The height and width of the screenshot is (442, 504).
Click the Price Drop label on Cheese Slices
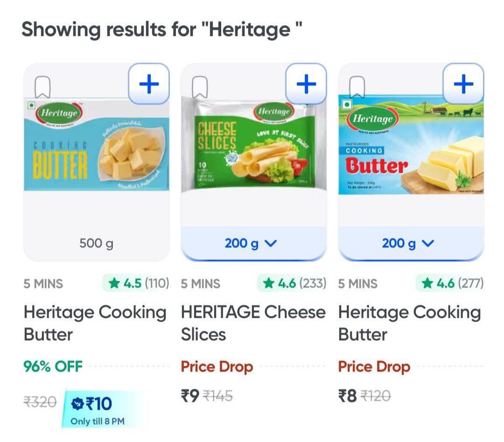point(217,366)
